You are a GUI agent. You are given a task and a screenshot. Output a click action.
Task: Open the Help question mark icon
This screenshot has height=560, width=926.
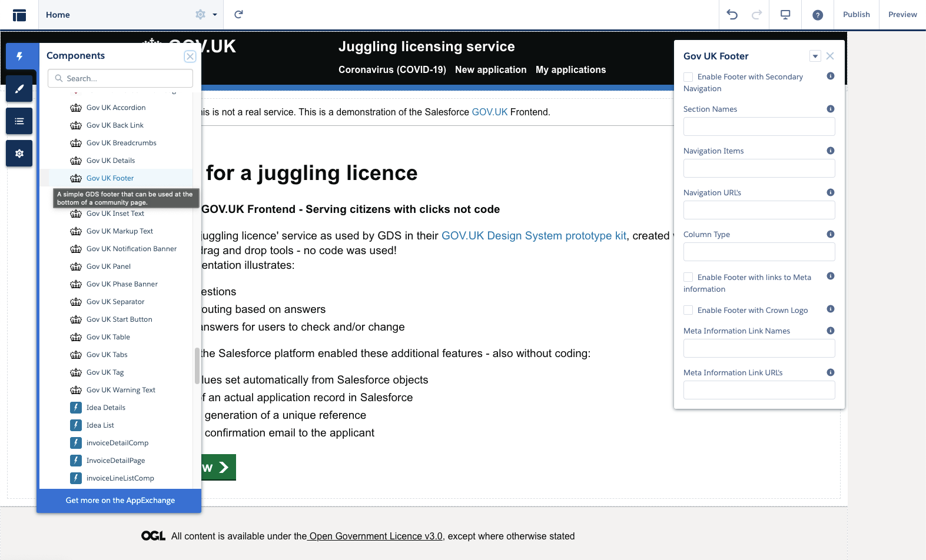pos(817,15)
